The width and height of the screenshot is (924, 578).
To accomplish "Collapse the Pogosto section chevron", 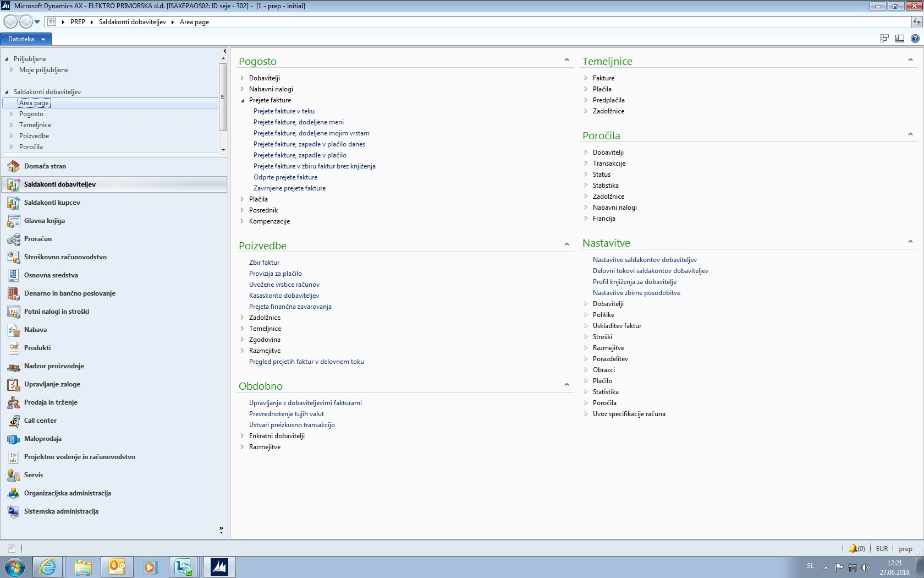I will [x=566, y=60].
